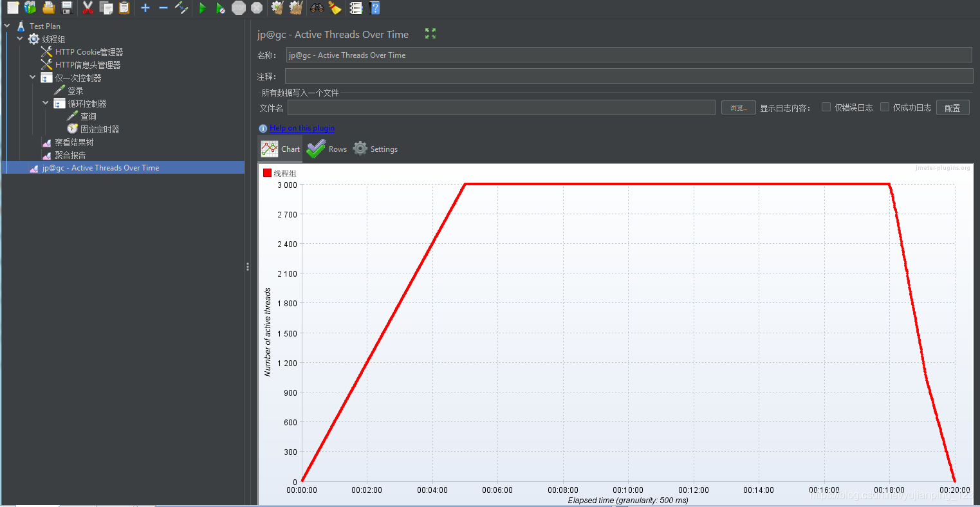The image size is (980, 507).
Task: Click the gray Stop sign icon
Action: pos(239,8)
